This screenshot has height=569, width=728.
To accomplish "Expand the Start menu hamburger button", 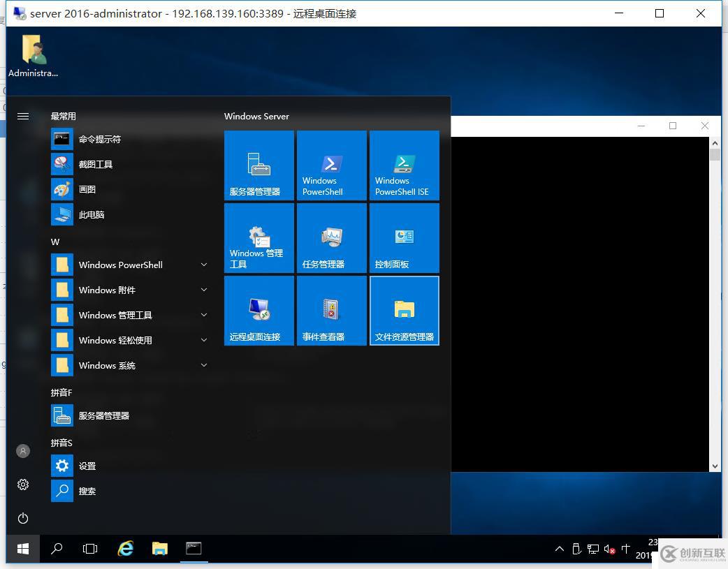I will (23, 116).
